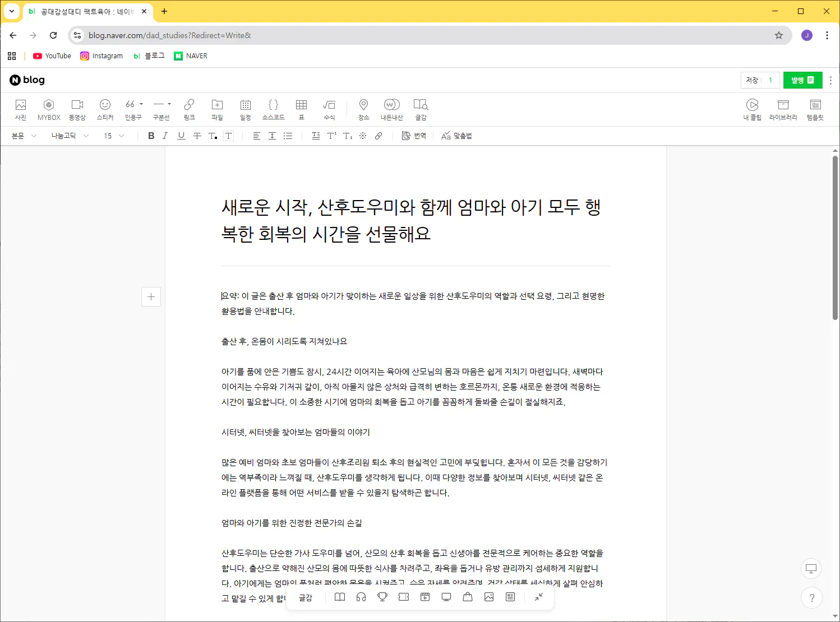
Task: Add a 장소 (place) to the post
Action: (x=363, y=109)
